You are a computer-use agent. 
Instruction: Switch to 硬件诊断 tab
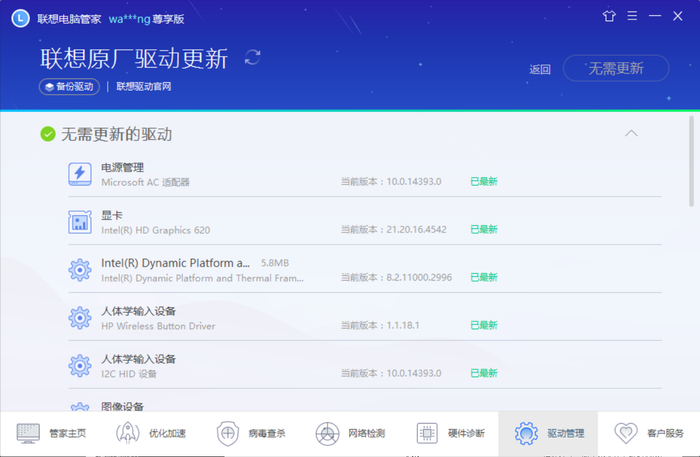(x=450, y=434)
